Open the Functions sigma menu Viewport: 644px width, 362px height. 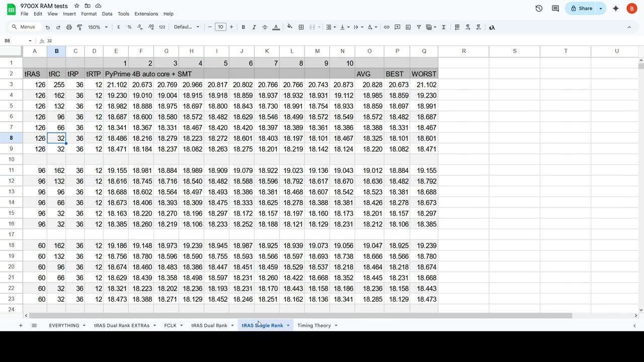[x=443, y=27]
